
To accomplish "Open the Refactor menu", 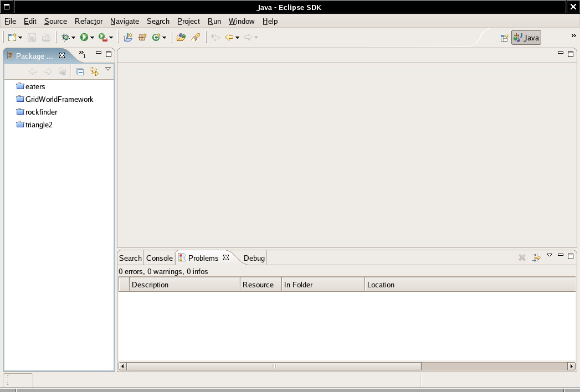I will (x=89, y=21).
